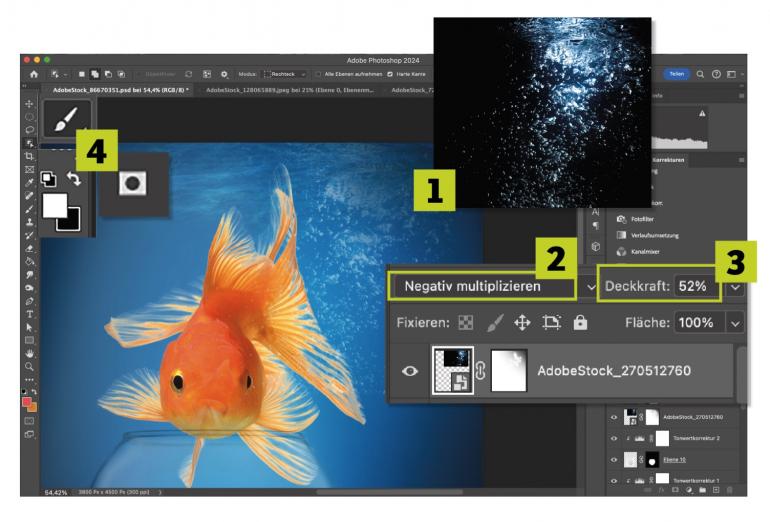770x522 pixels.
Task: Choose 'Subtract from selection' mode icon
Action: coord(108,74)
